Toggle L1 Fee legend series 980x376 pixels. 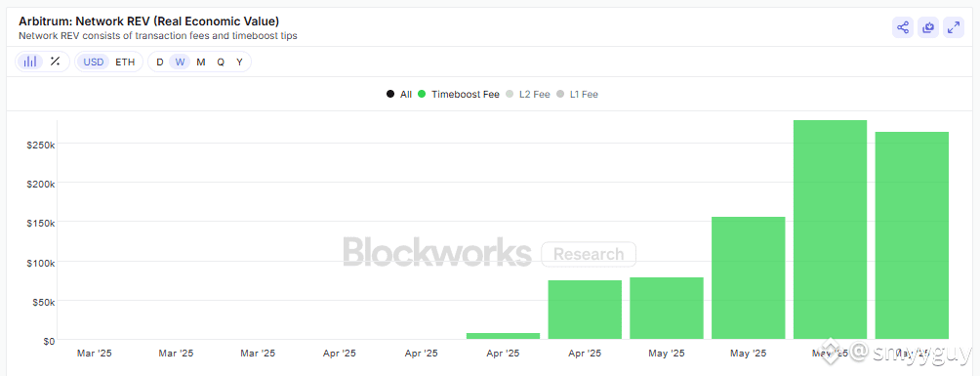[577, 95]
